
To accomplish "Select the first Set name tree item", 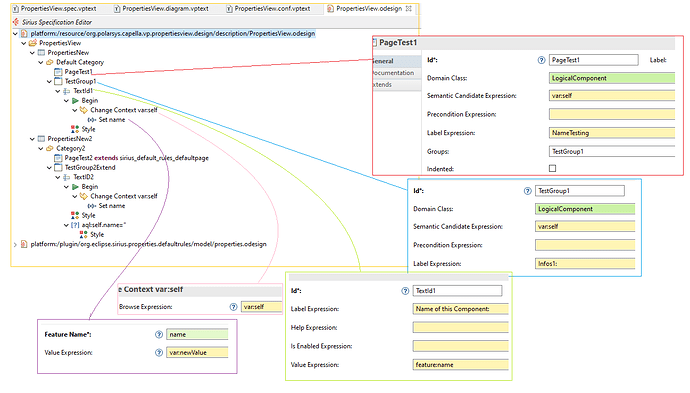I will pyautogui.click(x=112, y=120).
